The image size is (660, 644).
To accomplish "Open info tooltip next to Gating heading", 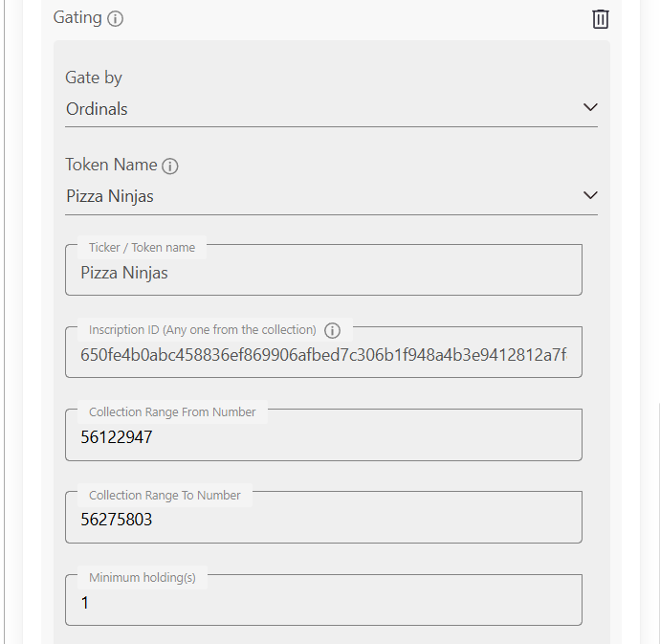I will pos(115,18).
